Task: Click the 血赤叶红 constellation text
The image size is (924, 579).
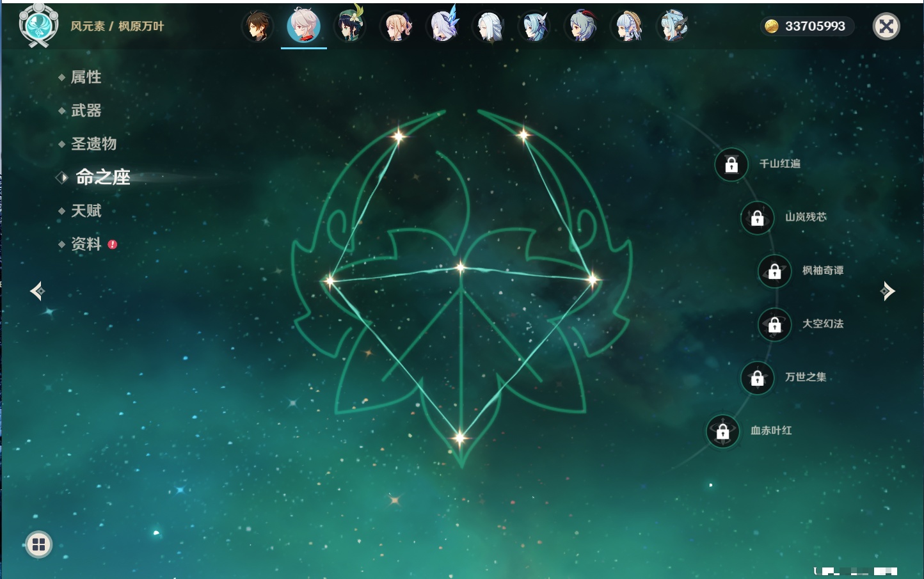Action: (771, 431)
